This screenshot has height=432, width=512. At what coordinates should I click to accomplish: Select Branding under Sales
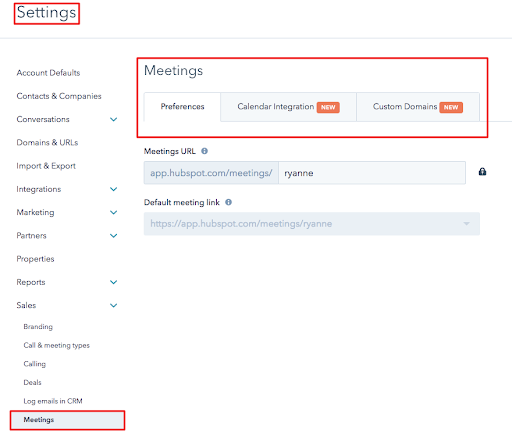(38, 327)
